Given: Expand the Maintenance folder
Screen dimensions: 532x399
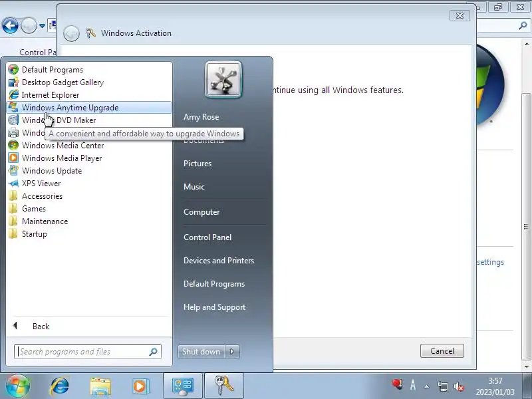Looking at the screenshot, I should [x=89, y=221].
